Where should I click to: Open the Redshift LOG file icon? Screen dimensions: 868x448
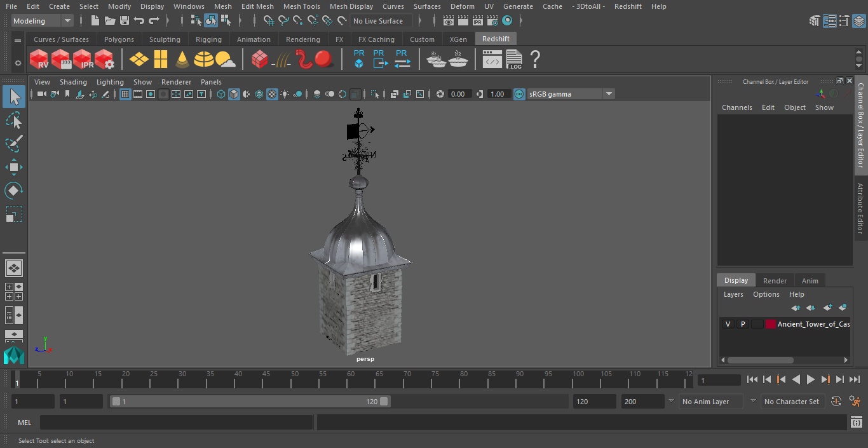click(514, 60)
